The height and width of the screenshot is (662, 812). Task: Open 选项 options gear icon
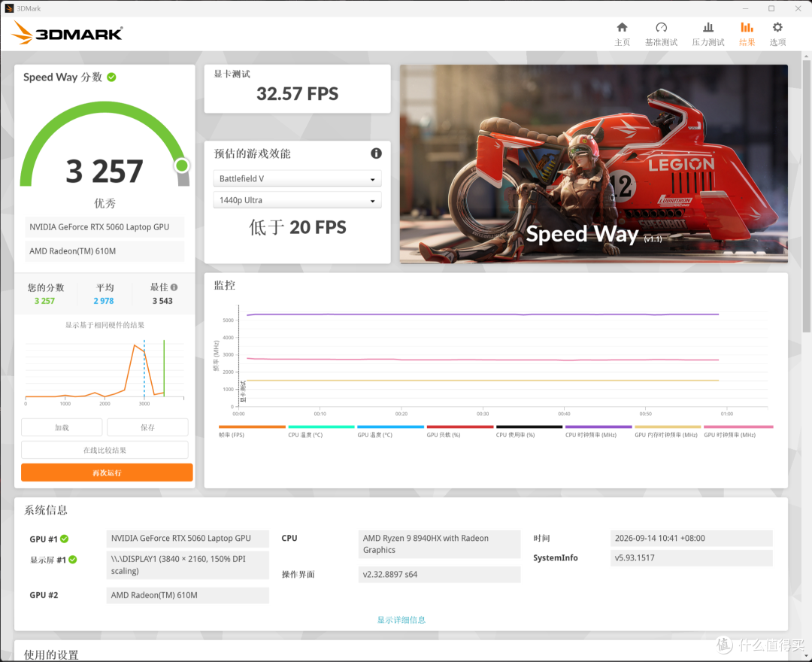click(777, 27)
